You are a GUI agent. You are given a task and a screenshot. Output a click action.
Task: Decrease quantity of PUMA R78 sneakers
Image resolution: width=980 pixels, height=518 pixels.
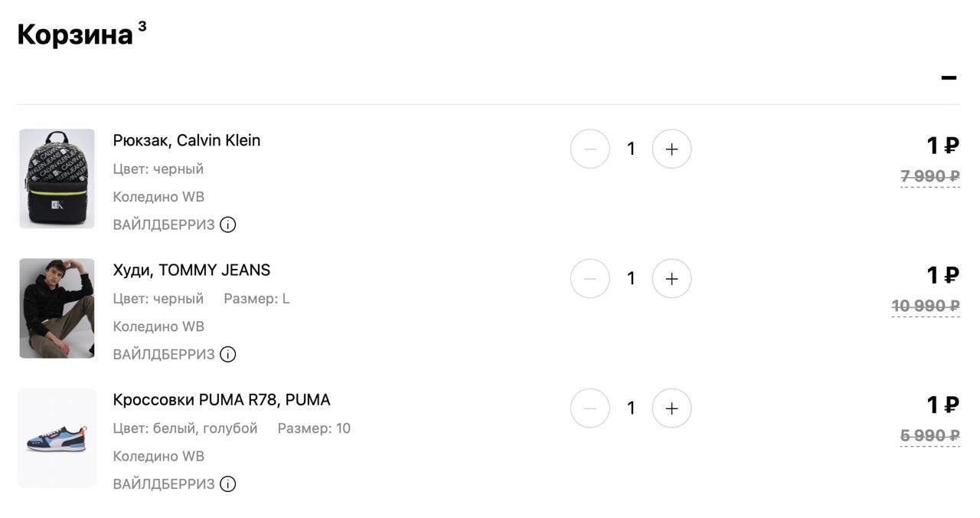[x=590, y=408]
